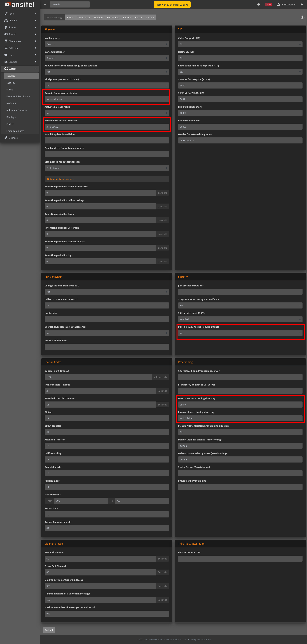Expand the Callcenter sidebar menu

(x=20, y=48)
